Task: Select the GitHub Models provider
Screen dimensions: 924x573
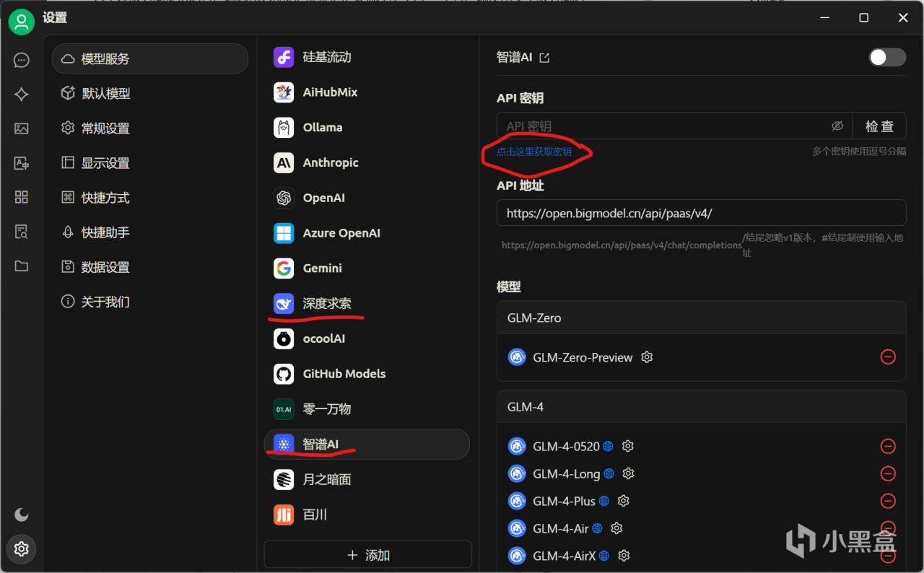Action: (x=367, y=374)
